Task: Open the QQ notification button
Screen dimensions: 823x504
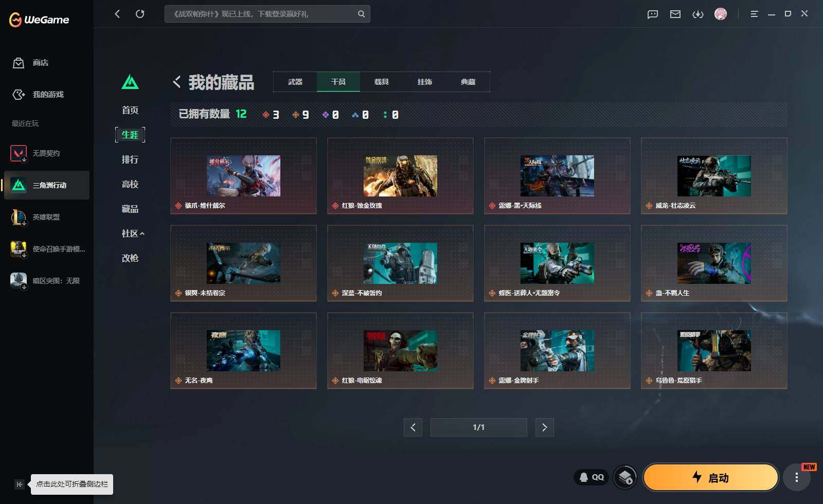Action: [x=592, y=477]
